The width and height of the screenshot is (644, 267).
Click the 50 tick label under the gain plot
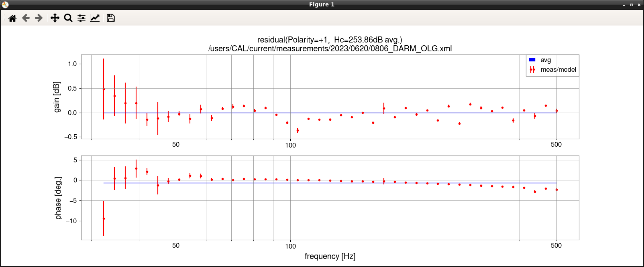click(176, 144)
